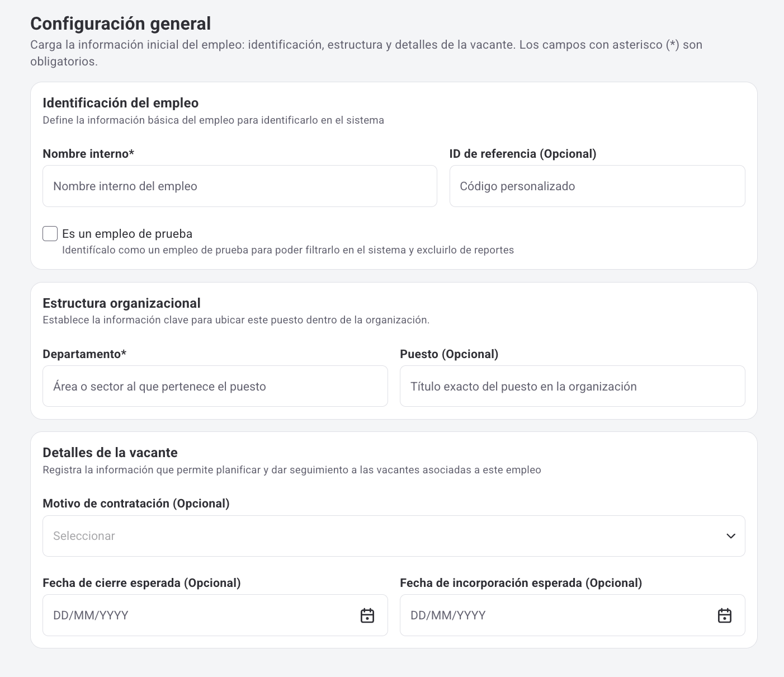Click the Departamento input field
The image size is (784, 677).
(215, 386)
